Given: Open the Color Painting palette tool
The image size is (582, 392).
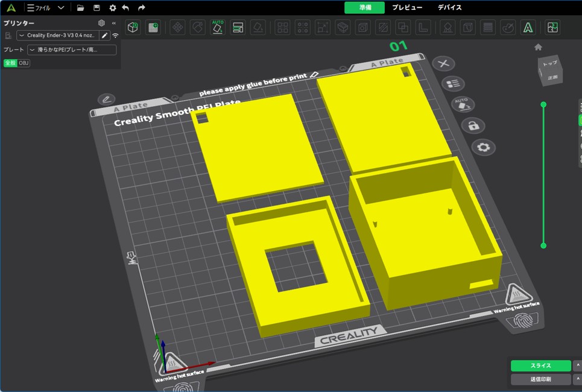Looking at the screenshot, I should (508, 27).
